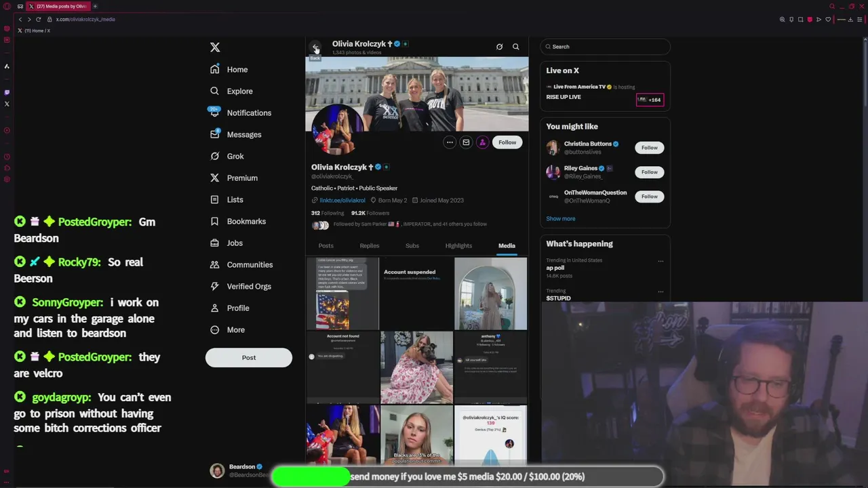Follow Riley Gaines
This screenshot has height=488, width=868.
pos(649,172)
